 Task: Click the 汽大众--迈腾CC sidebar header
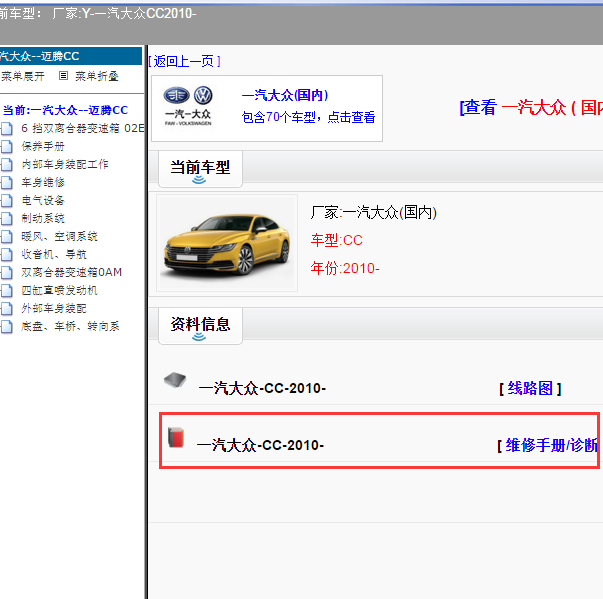[x=71, y=56]
